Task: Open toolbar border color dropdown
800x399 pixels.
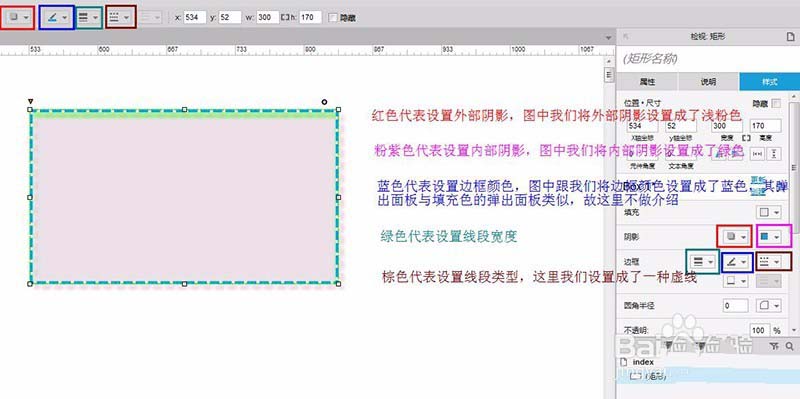Action: 57,17
